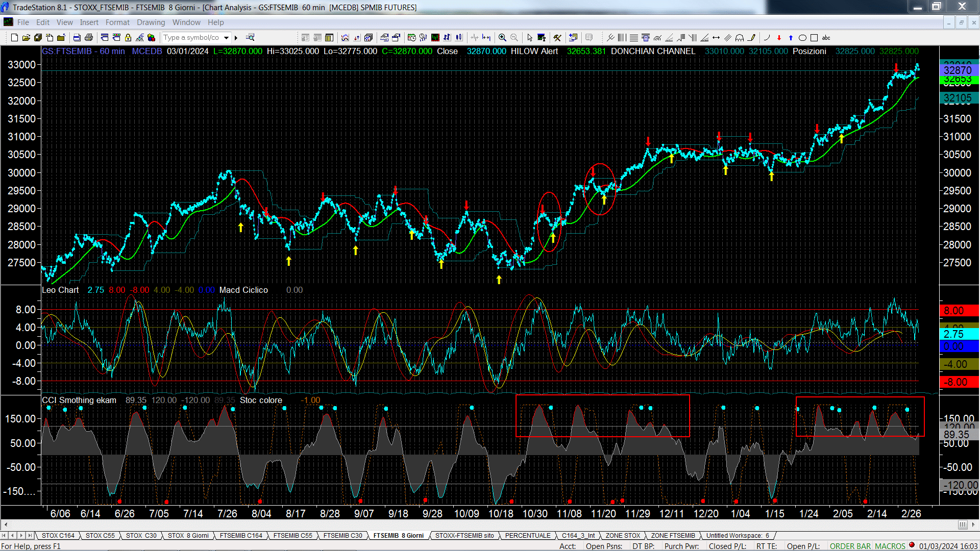Select the horizontal lines drawing tool
Viewport: 980px width, 551px height.
633,37
